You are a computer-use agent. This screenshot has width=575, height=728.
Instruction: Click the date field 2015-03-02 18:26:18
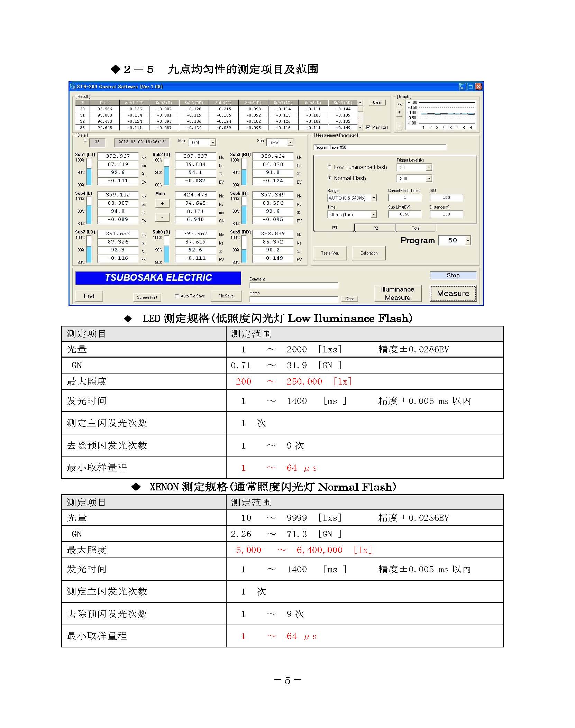point(142,142)
